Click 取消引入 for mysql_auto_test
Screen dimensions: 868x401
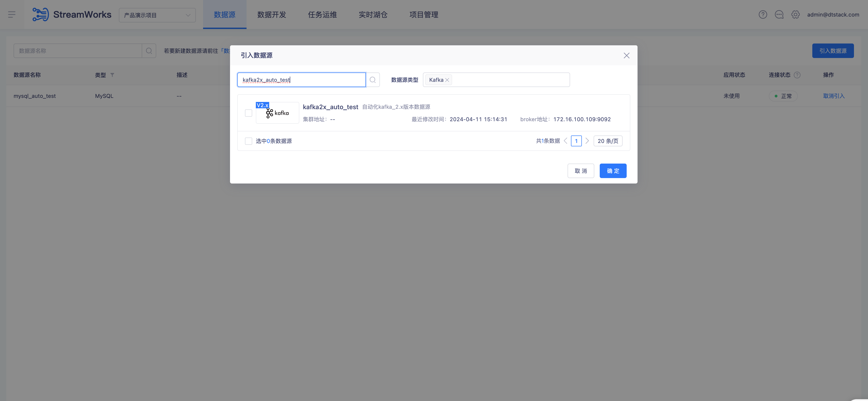[834, 96]
